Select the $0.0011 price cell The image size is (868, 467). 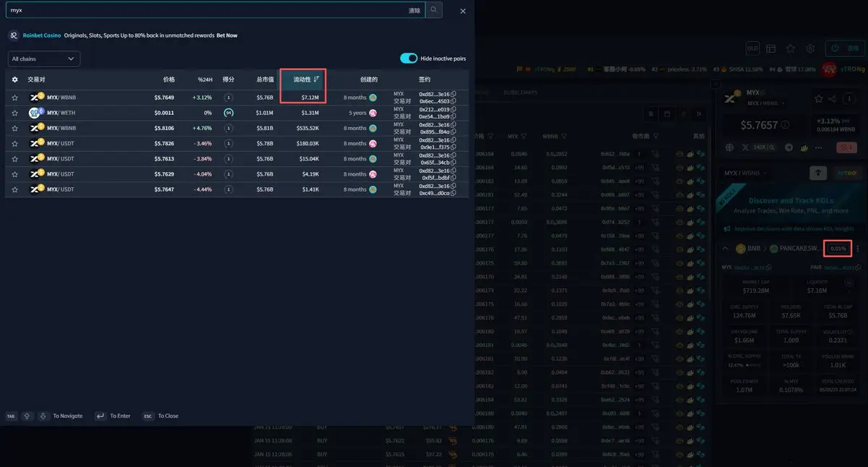point(164,113)
